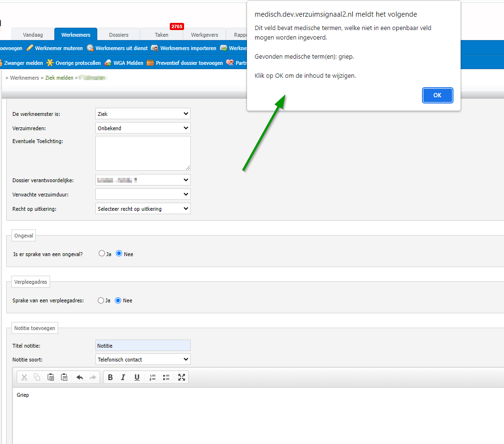Open the De werkneemster is dropdown
Screen dimensions: 504x444
pos(143,114)
